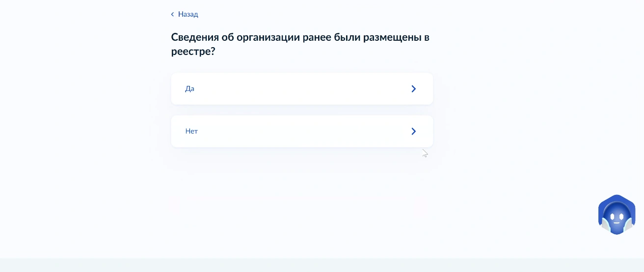Select the Да answer option
The image size is (644, 272).
[x=301, y=89]
